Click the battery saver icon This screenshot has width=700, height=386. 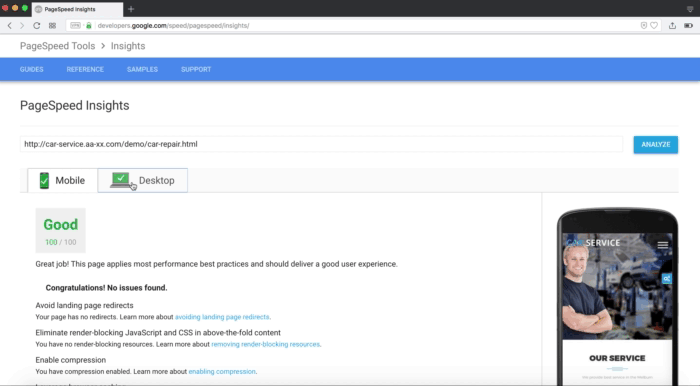(688, 25)
